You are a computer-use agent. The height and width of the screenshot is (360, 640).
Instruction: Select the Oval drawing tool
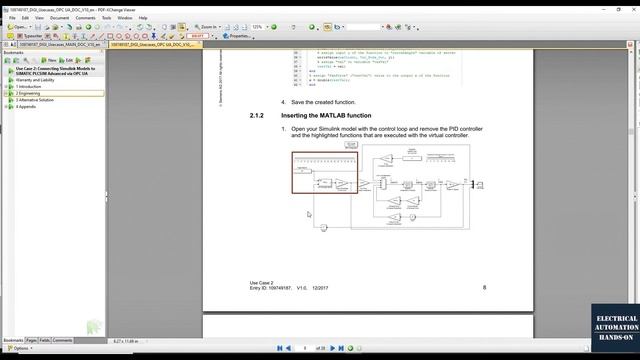(x=119, y=36)
